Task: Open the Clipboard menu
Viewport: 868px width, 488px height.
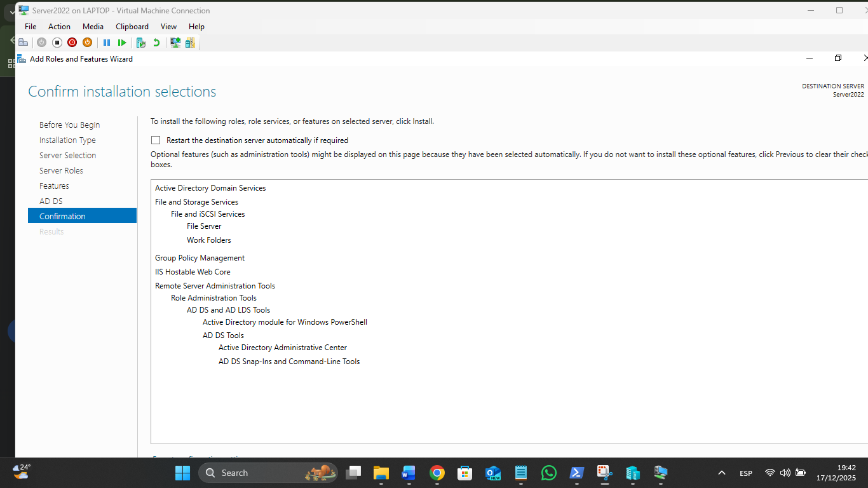Action: pyautogui.click(x=132, y=27)
